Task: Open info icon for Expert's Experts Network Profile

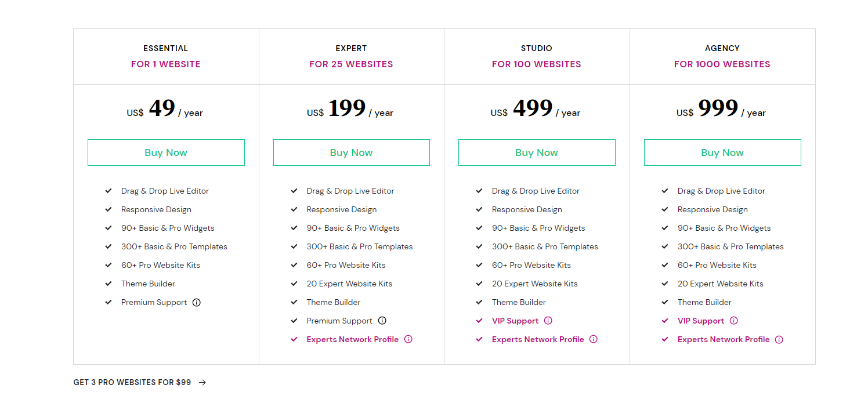Action: (x=408, y=339)
